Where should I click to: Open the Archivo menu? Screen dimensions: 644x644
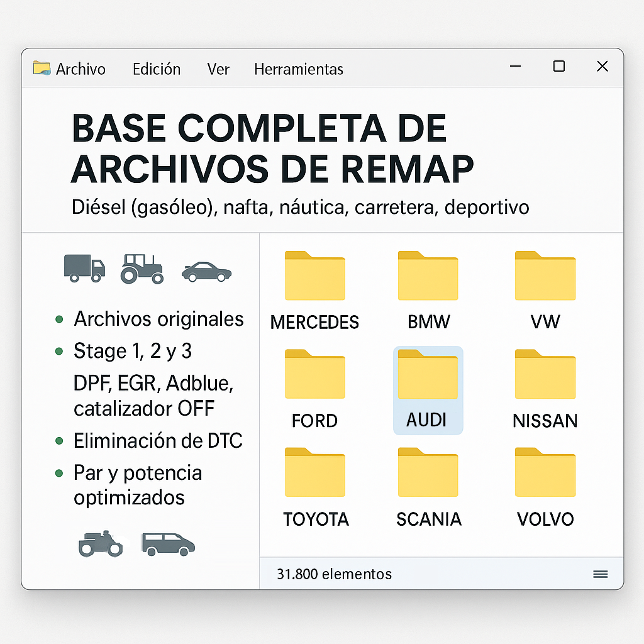tap(80, 69)
